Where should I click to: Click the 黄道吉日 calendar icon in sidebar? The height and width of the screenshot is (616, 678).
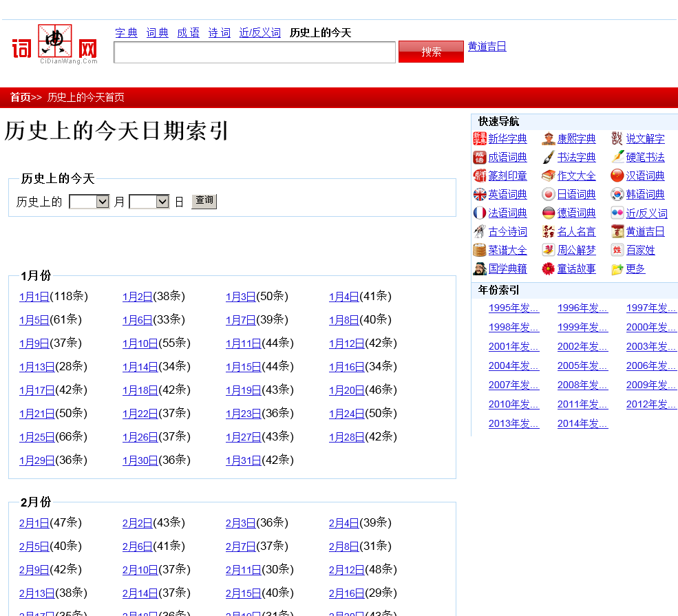(x=617, y=232)
